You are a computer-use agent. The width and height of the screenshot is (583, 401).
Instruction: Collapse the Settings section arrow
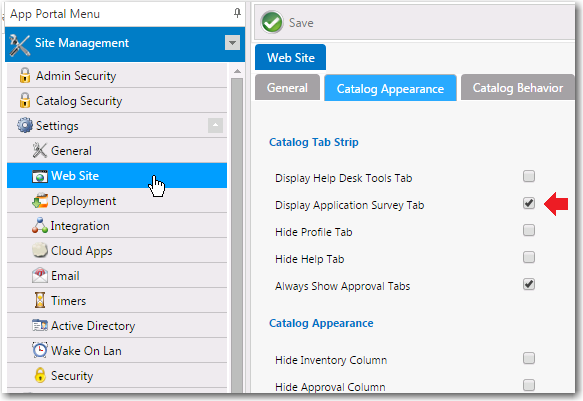click(215, 126)
